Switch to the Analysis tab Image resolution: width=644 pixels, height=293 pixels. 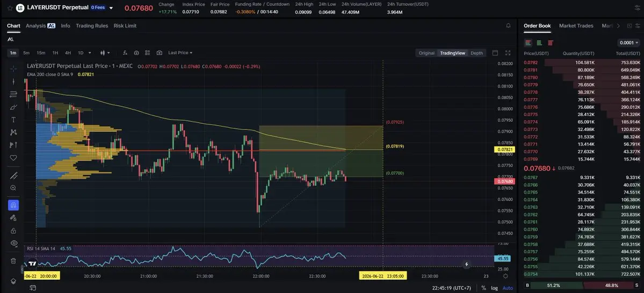[x=40, y=26]
